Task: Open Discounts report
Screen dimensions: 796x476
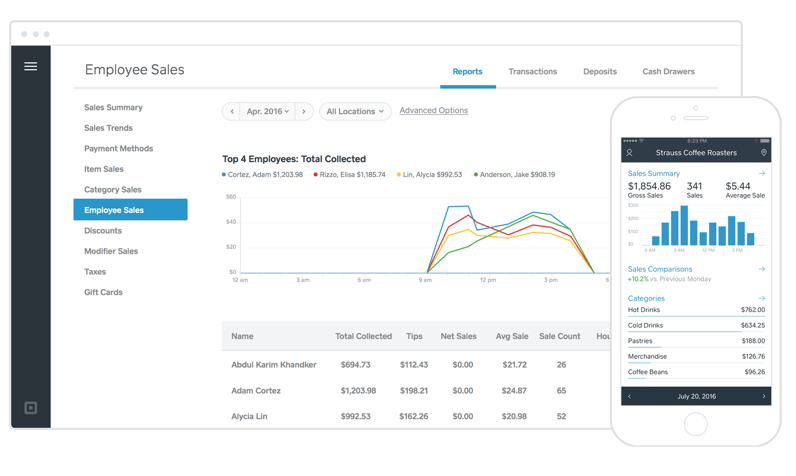Action: pyautogui.click(x=103, y=231)
